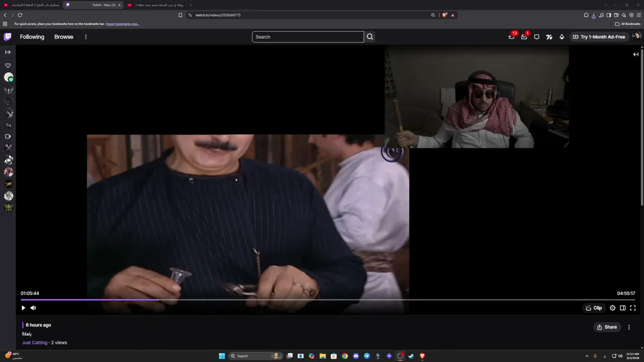
Task: Open a new browser tab
Action: click(x=190, y=5)
